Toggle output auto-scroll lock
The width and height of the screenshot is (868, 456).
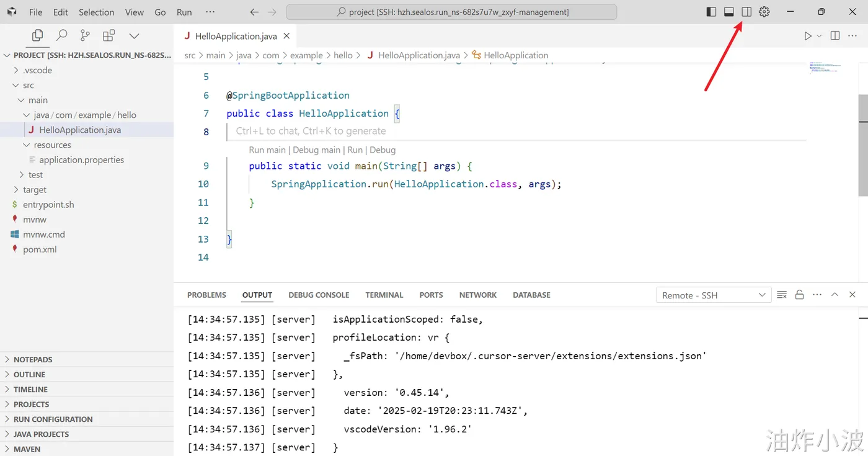pyautogui.click(x=800, y=295)
